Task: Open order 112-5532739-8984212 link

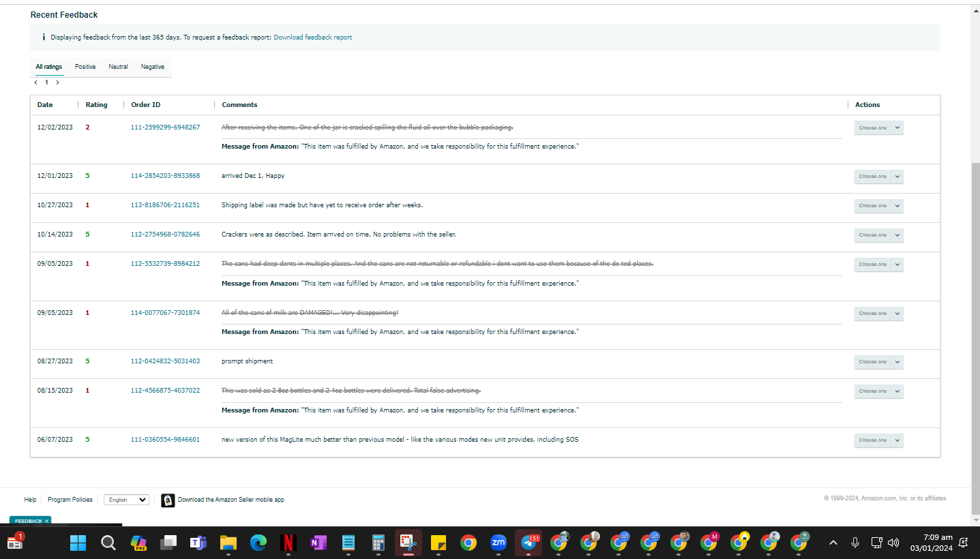Action: [x=165, y=264]
